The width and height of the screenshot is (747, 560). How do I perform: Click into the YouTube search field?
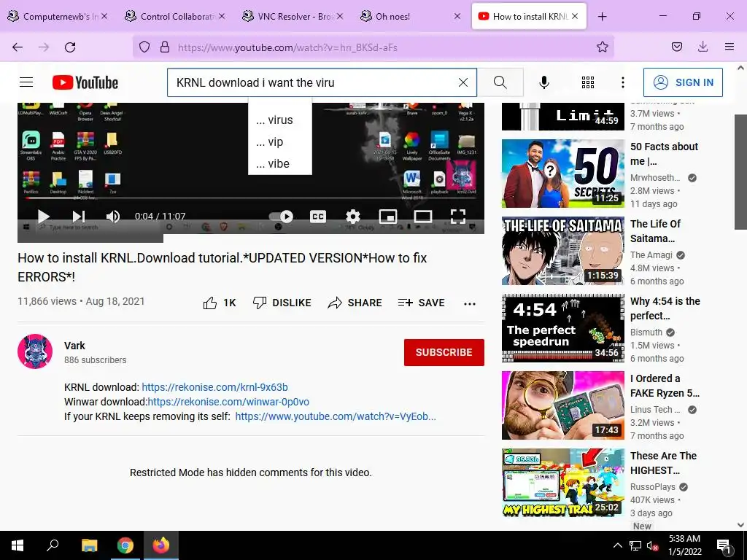pyautogui.click(x=312, y=82)
